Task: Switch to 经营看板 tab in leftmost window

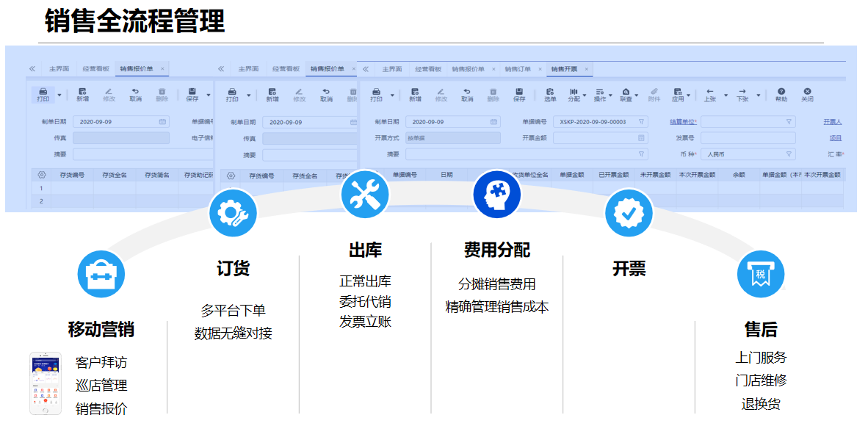Action: (94, 69)
